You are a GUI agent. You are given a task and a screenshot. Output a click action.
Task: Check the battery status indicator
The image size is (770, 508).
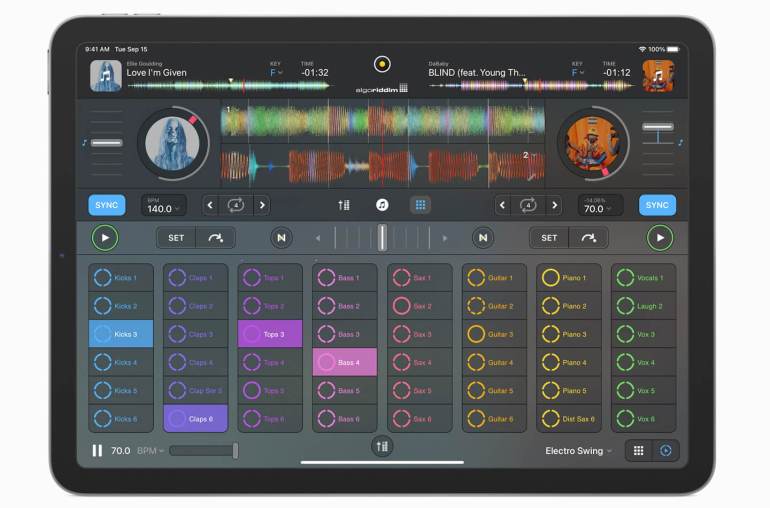[x=673, y=49]
